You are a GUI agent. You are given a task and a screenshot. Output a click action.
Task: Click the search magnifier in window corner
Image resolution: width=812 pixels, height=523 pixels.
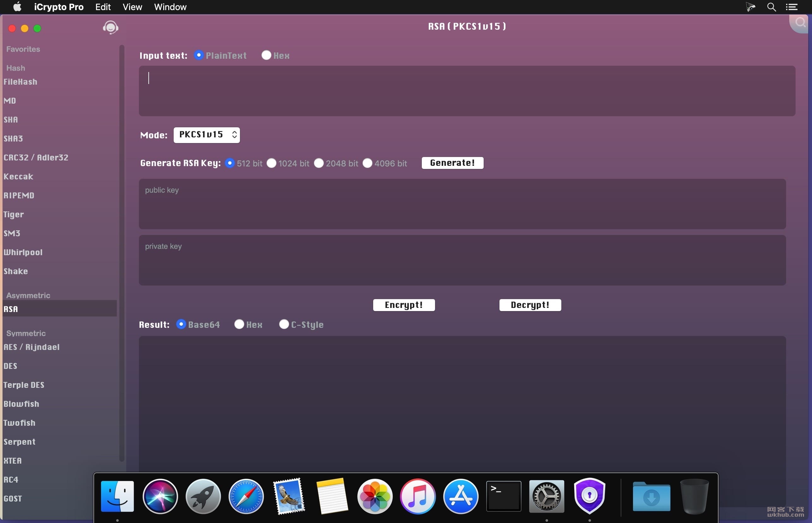pos(800,23)
